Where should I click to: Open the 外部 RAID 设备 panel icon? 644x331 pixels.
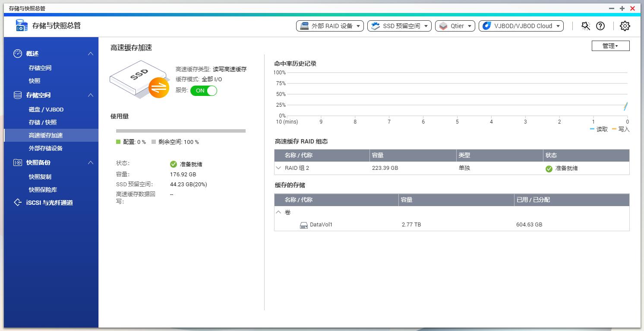tap(305, 25)
